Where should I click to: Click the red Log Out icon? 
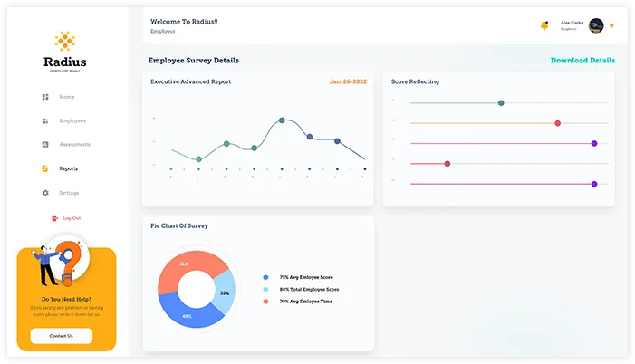click(x=54, y=218)
